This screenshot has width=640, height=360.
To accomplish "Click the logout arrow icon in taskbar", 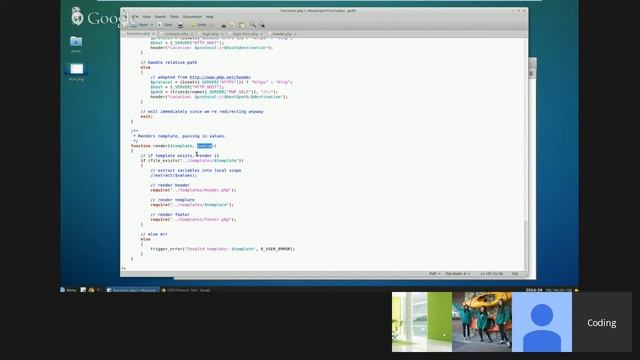I will (576, 290).
